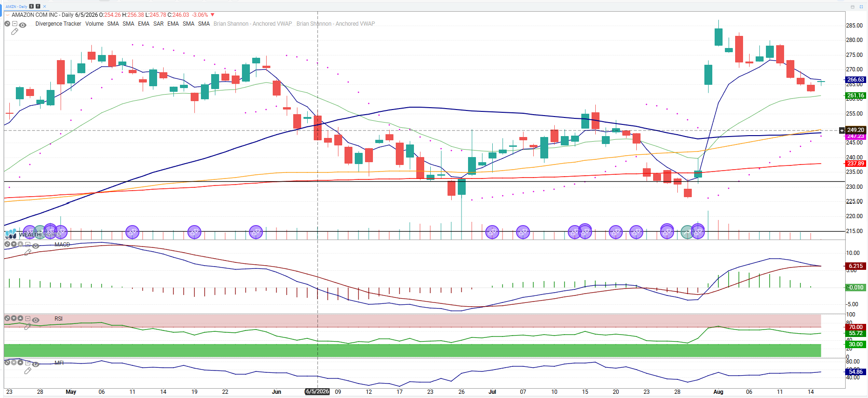This screenshot has height=398, width=868.
Task: Click the MACD indicator label
Action: tap(62, 245)
